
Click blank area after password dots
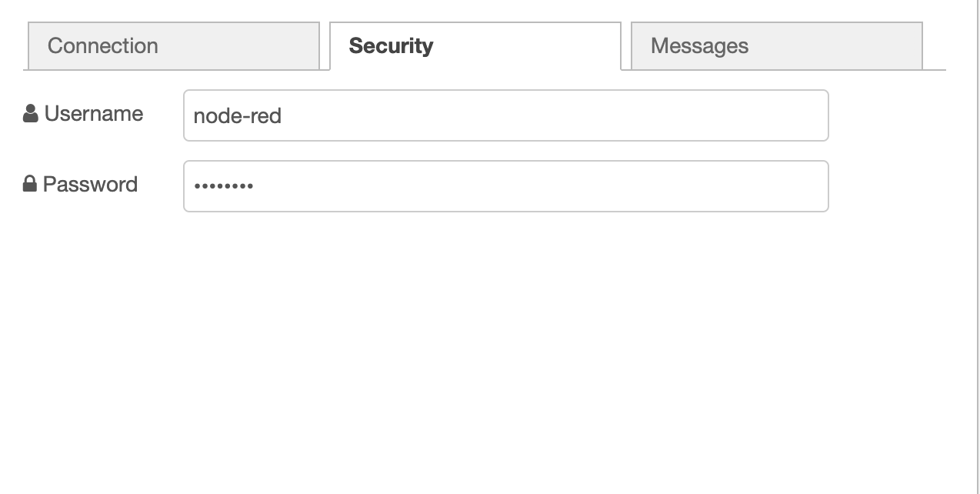[538, 186]
